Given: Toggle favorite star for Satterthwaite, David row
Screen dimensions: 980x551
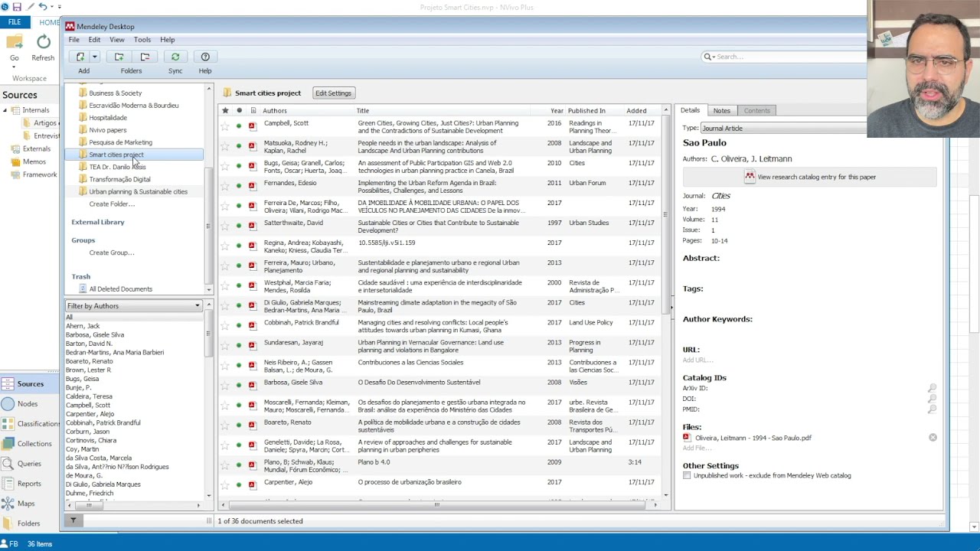Looking at the screenshot, I should (x=225, y=226).
